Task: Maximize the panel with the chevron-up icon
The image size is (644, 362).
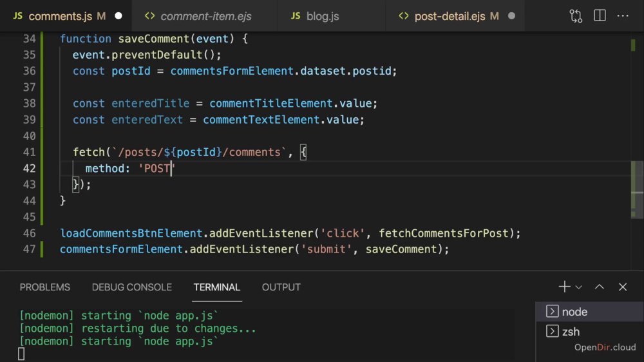Action: [600, 287]
